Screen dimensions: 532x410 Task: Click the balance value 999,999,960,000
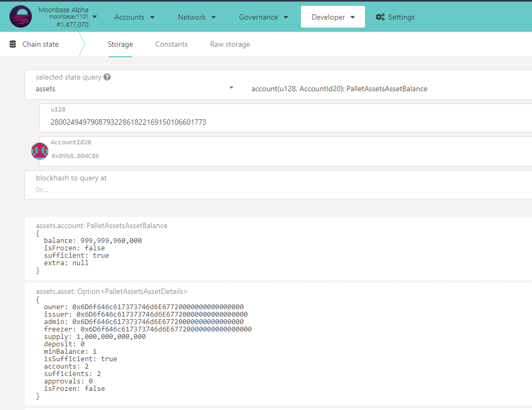point(111,240)
